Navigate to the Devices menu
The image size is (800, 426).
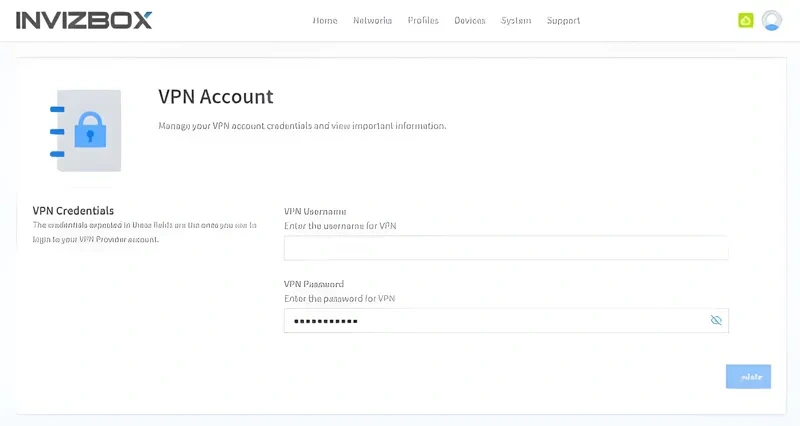[470, 20]
